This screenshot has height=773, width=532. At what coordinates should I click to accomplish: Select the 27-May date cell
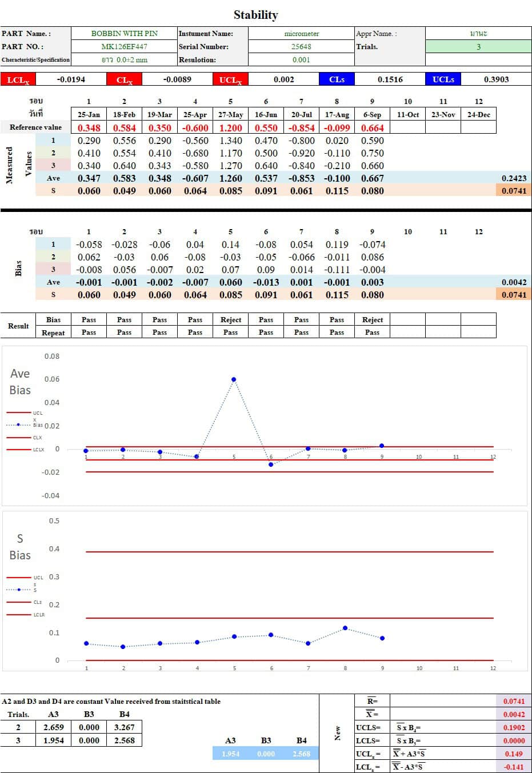(230, 115)
